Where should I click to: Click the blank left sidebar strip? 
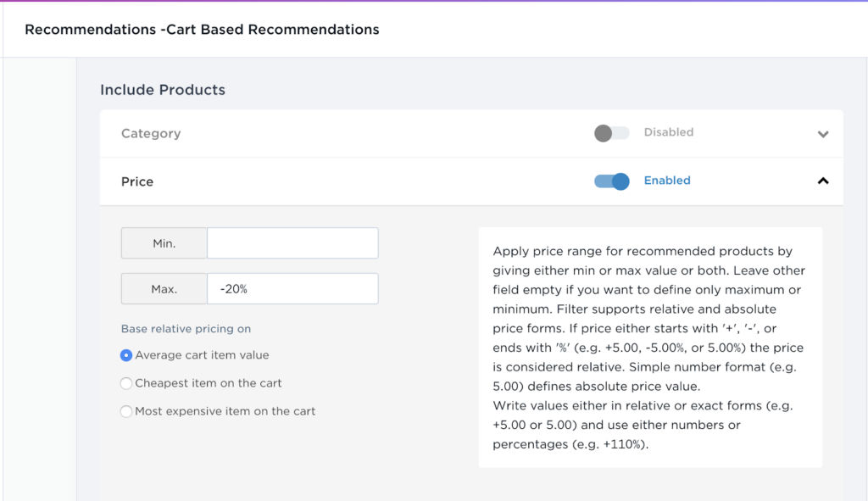coord(40,279)
